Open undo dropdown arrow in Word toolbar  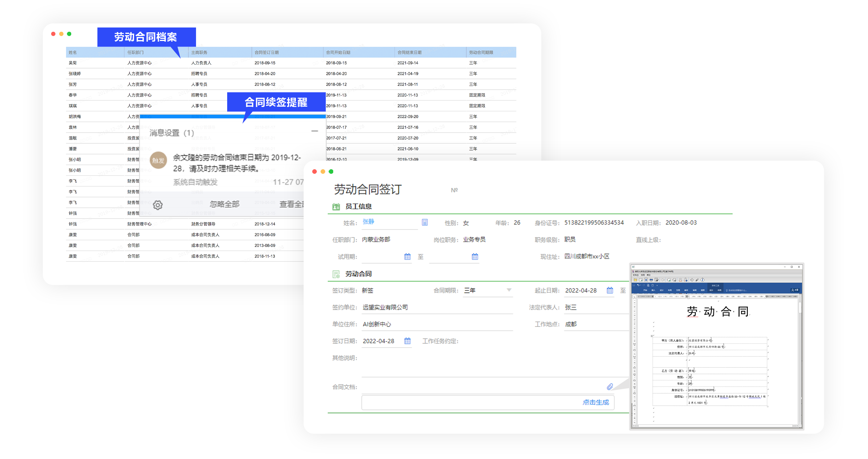click(x=641, y=285)
